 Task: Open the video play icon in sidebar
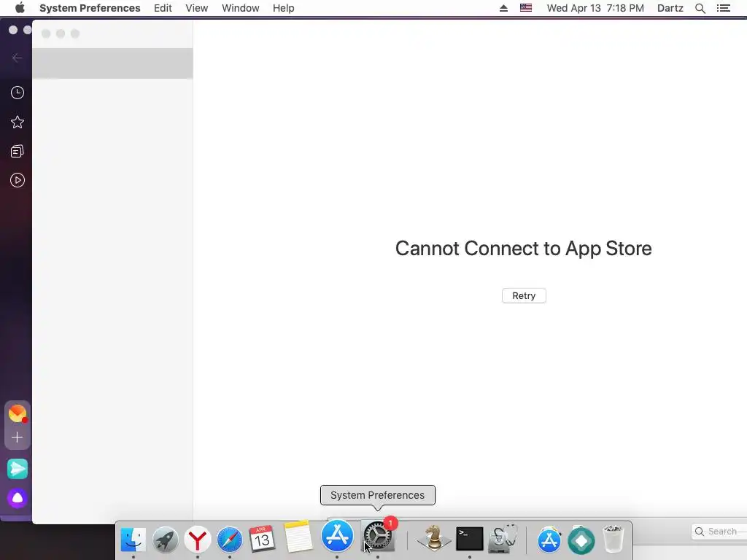pos(18,181)
